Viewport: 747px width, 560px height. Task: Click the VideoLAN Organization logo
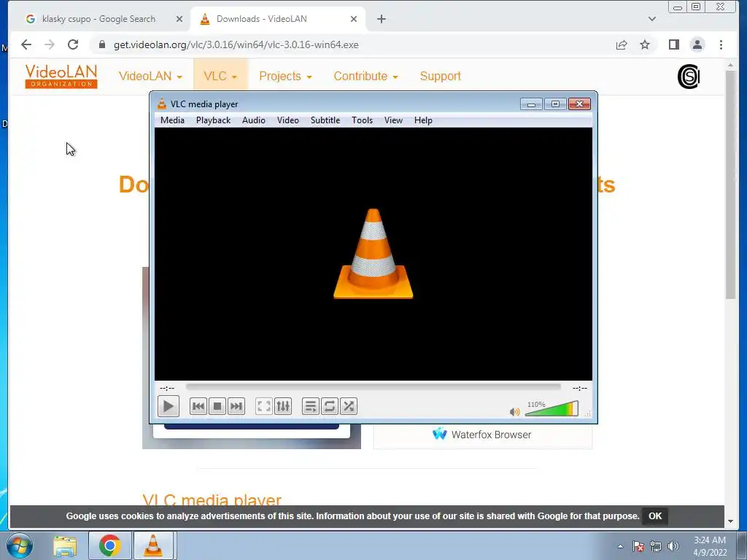coord(61,76)
